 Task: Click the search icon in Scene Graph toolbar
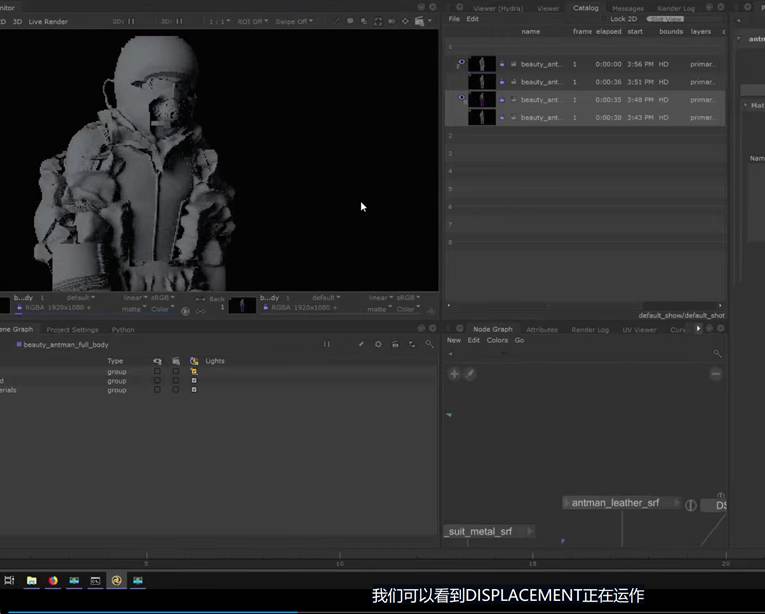[x=429, y=344]
